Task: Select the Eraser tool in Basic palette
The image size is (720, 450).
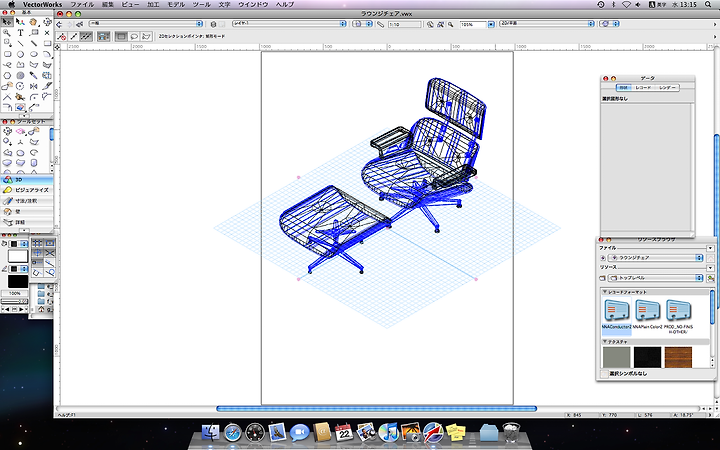Action: pyautogui.click(x=20, y=107)
